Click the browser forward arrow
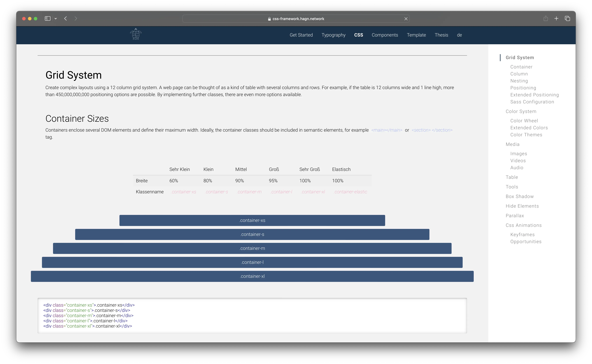Screen dimensions: 592x364 (x=76, y=18)
